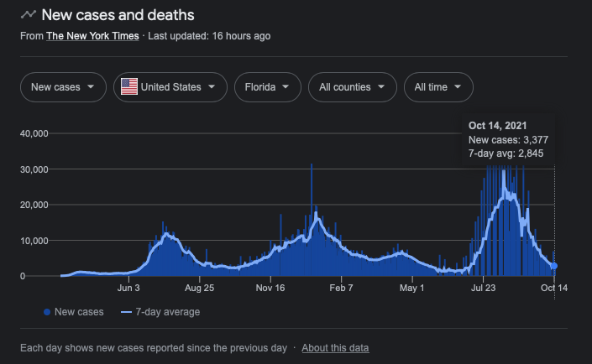Click the Feb 7 date axis label
The height and width of the screenshot is (364, 592).
[342, 288]
